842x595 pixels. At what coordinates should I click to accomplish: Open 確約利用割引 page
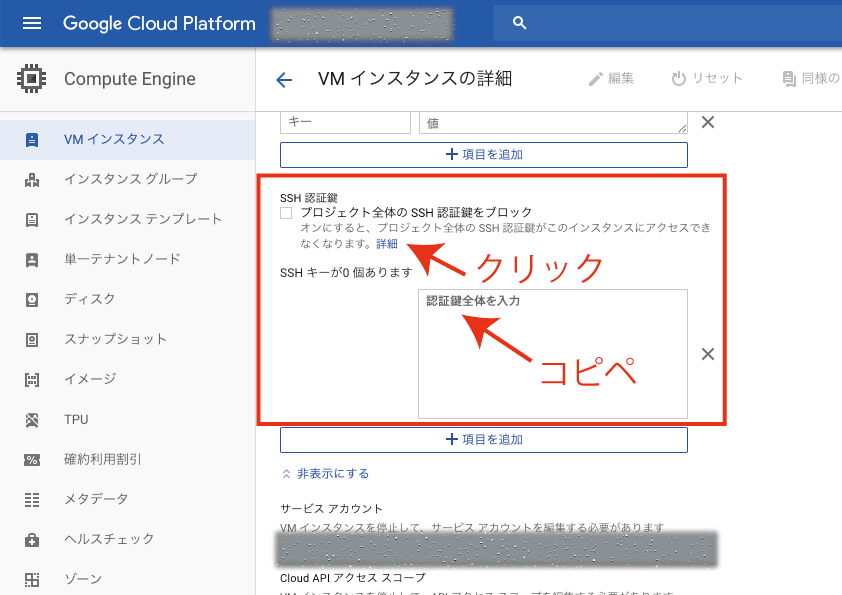click(x=127, y=460)
